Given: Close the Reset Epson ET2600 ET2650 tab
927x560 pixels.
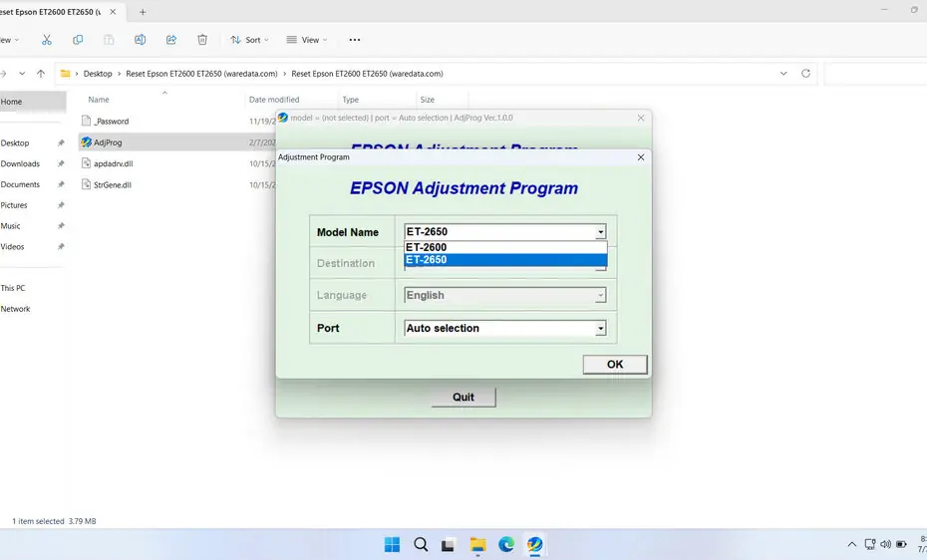Looking at the screenshot, I should (113, 12).
